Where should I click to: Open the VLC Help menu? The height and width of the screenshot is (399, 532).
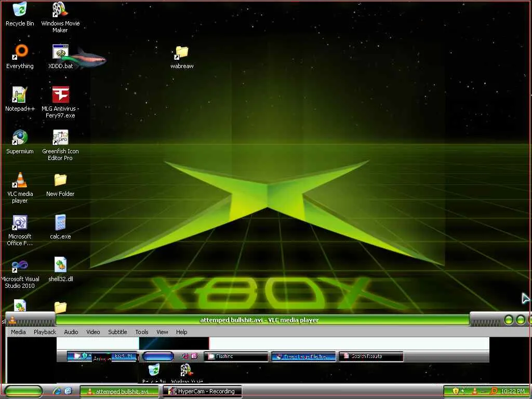tap(181, 332)
